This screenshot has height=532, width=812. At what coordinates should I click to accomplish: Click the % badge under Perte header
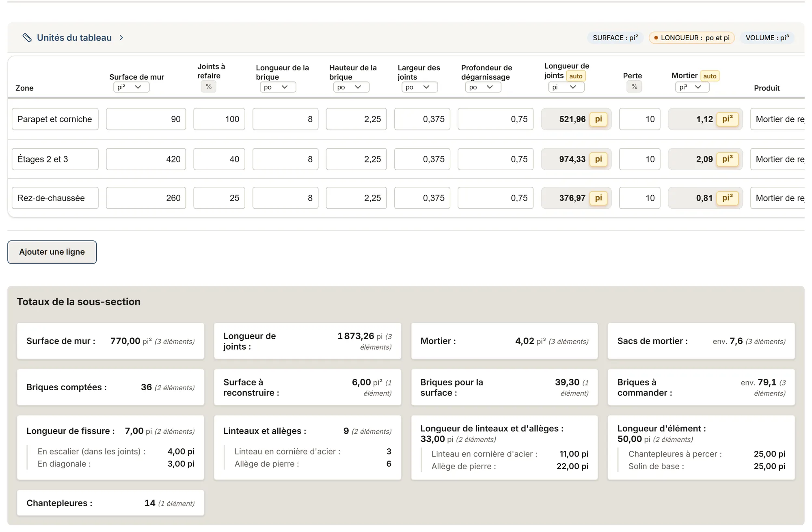point(634,87)
